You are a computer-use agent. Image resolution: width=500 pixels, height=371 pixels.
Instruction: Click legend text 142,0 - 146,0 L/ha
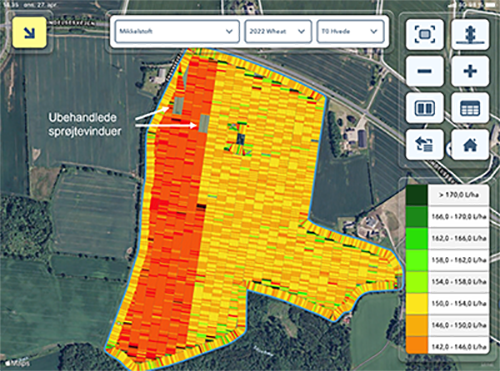pyautogui.click(x=459, y=347)
